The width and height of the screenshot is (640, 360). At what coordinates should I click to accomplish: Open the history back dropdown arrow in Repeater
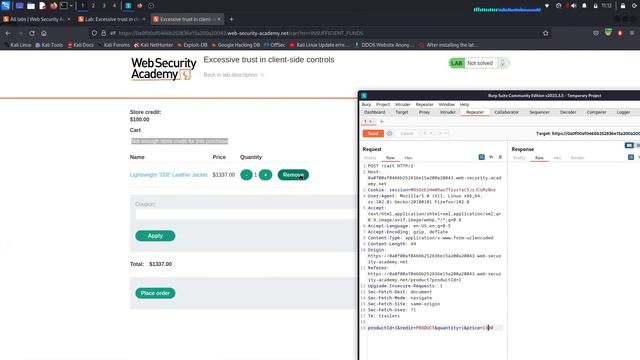(431, 133)
